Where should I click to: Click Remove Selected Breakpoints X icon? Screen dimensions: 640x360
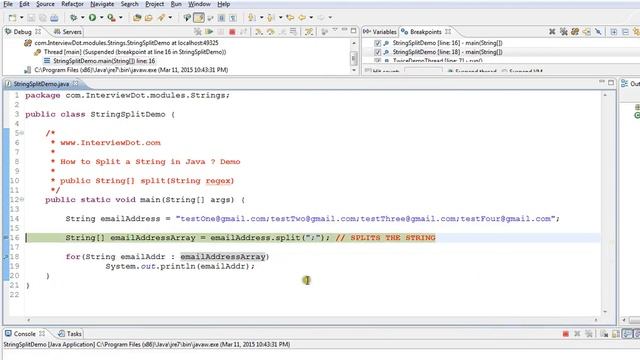pyautogui.click(x=552, y=31)
